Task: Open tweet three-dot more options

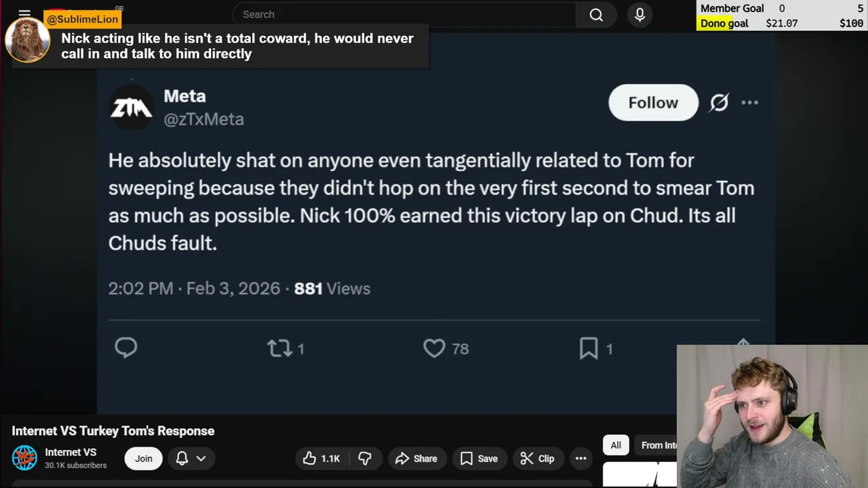Action: tap(749, 102)
